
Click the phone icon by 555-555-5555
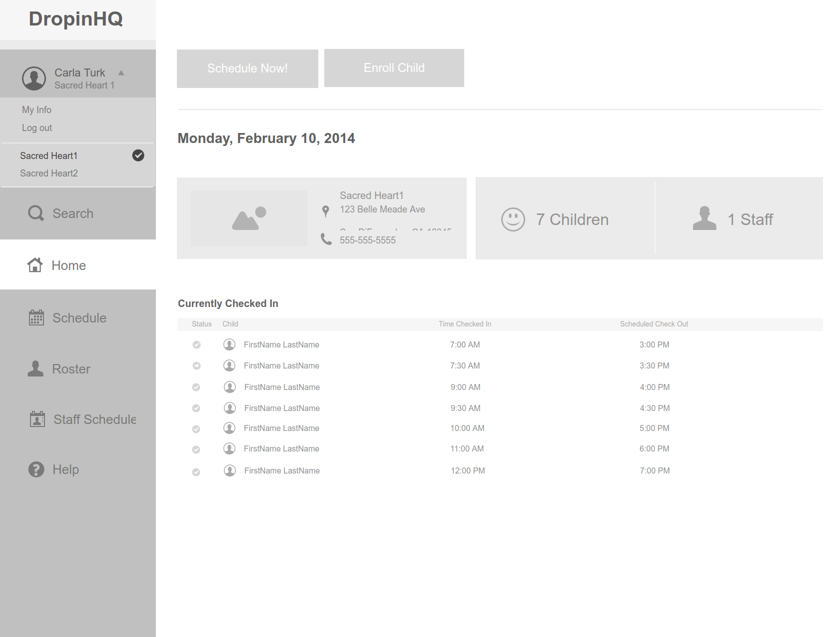point(326,239)
